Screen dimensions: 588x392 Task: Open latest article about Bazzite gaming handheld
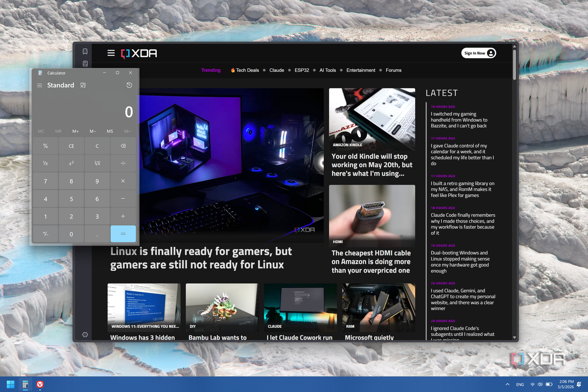point(459,120)
